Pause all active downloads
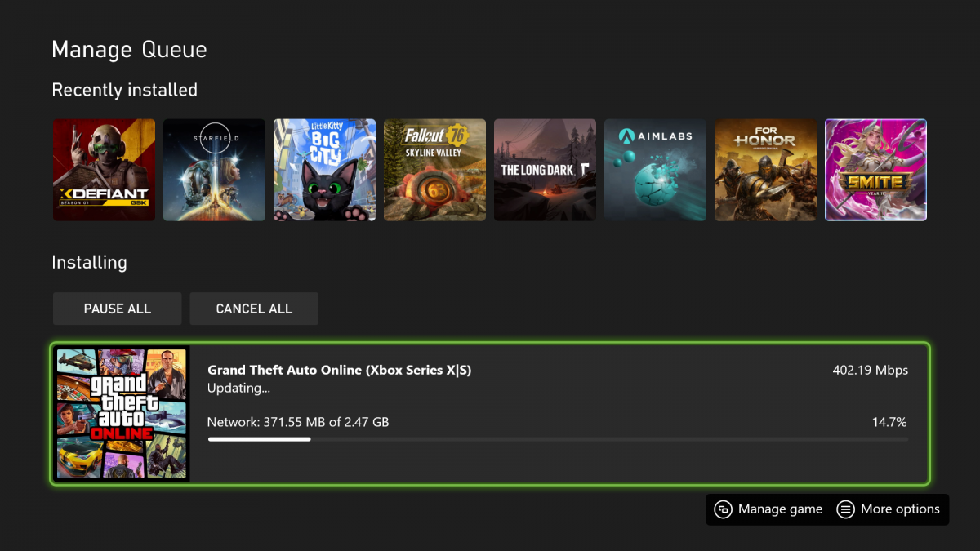The image size is (980, 551). (x=117, y=309)
